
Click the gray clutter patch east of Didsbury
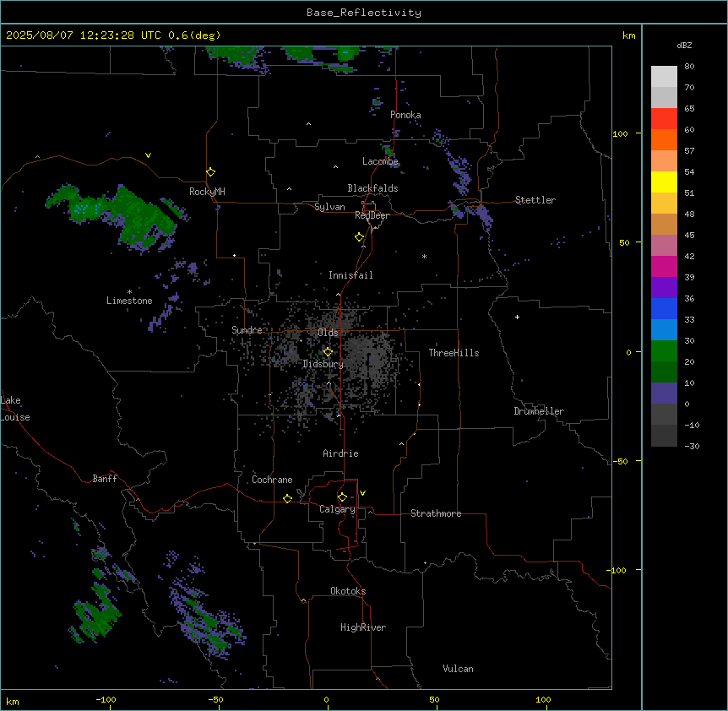coord(372,360)
